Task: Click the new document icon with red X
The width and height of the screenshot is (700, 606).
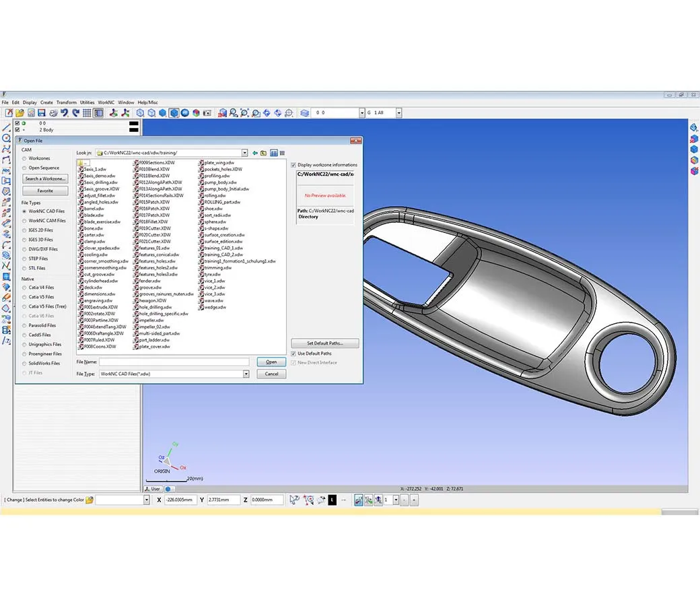Action: 9,113
